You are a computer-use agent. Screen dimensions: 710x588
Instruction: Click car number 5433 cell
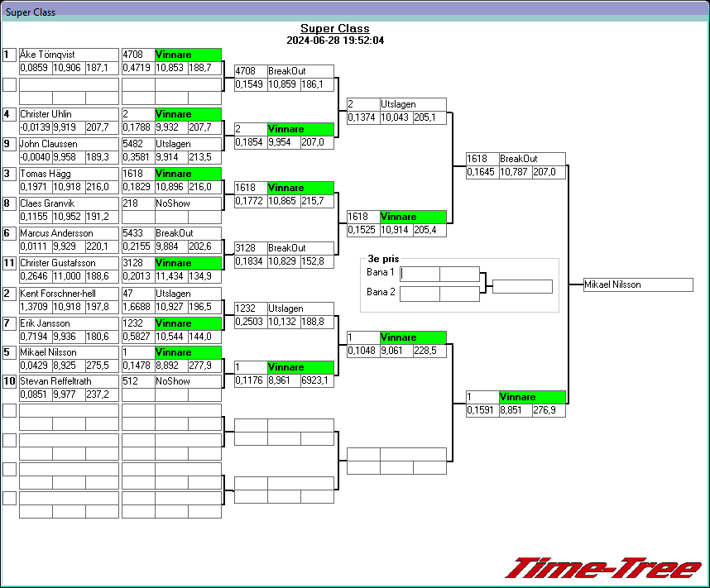(x=138, y=233)
